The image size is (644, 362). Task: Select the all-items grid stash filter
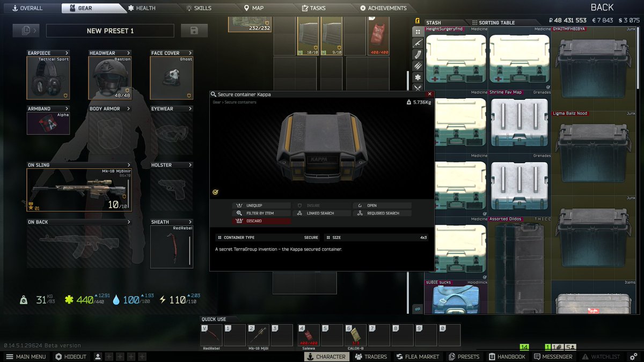[417, 32]
